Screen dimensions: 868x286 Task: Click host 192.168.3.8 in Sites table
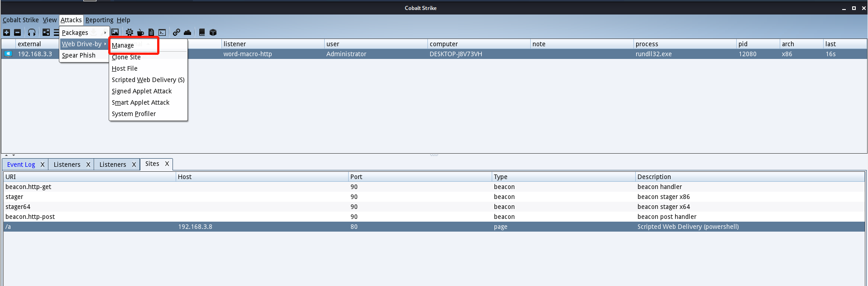coord(195,227)
